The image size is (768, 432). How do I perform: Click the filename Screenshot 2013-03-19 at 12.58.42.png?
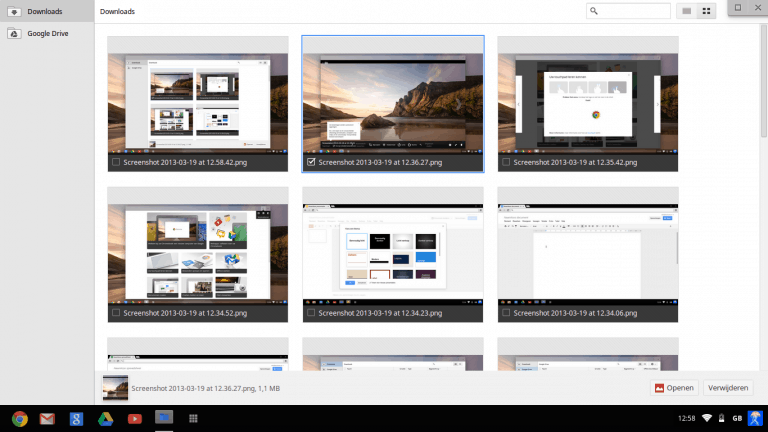click(x=185, y=162)
